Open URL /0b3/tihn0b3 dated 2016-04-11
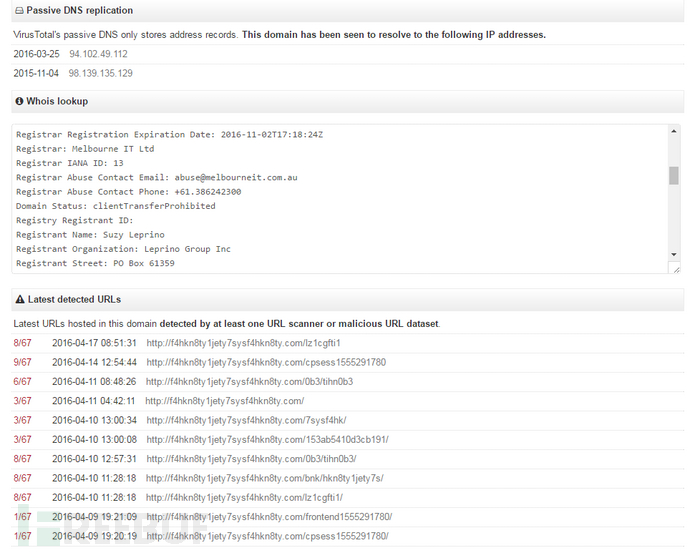 pyautogui.click(x=250, y=382)
